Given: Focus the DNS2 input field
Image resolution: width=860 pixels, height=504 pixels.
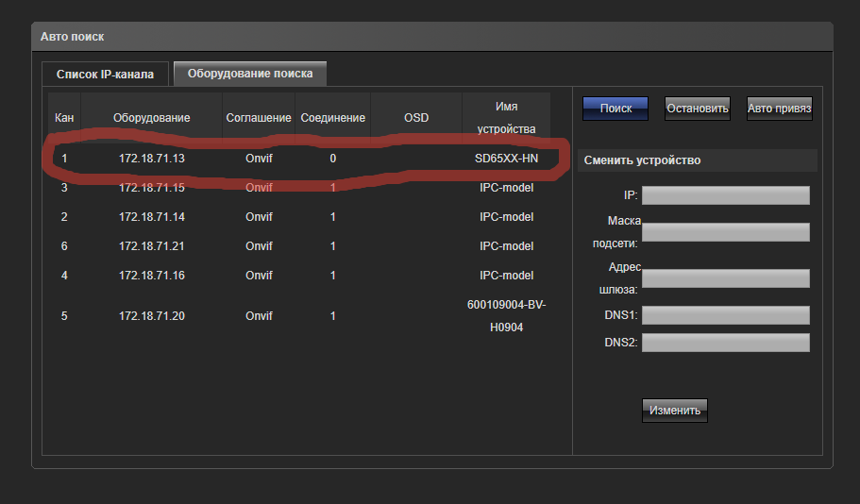Looking at the screenshot, I should (725, 343).
